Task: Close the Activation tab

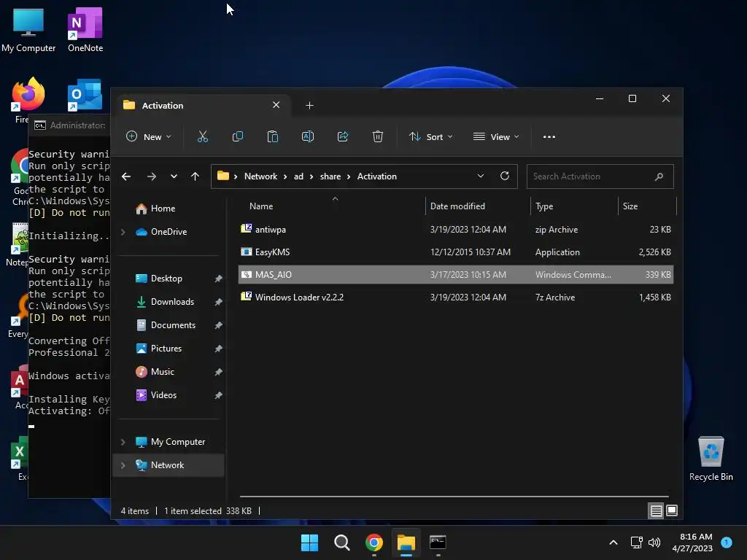Action: click(x=276, y=105)
